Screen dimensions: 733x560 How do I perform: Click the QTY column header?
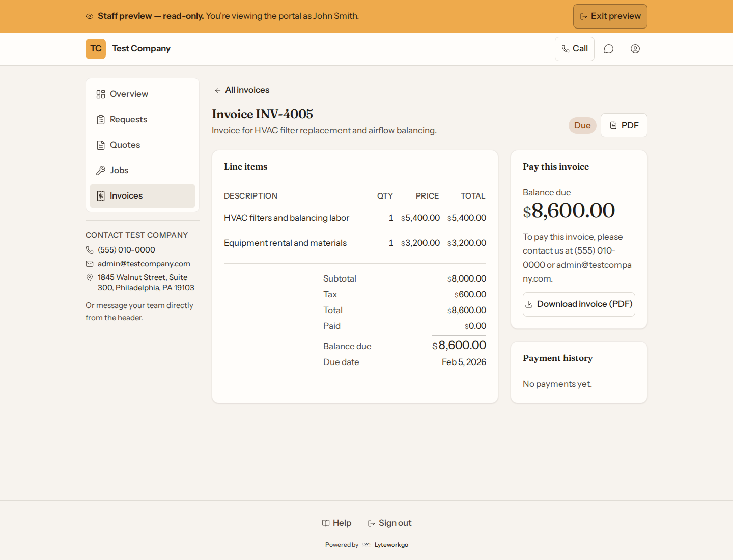tap(385, 196)
